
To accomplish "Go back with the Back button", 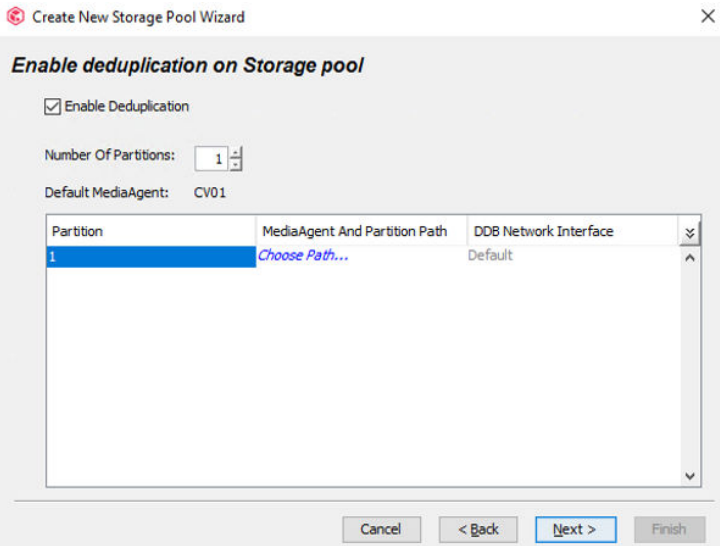I will pos(478,529).
